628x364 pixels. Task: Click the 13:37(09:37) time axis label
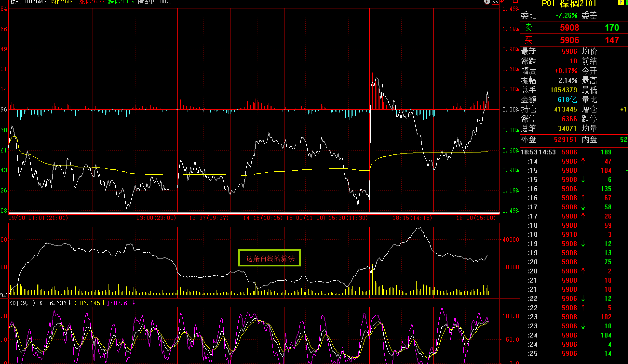pyautogui.click(x=209, y=218)
